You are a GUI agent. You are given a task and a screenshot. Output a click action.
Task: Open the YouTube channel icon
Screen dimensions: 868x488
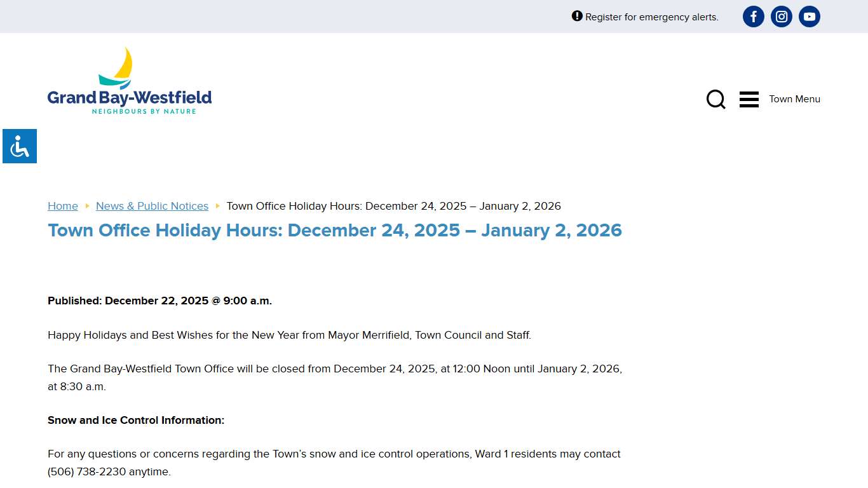809,17
